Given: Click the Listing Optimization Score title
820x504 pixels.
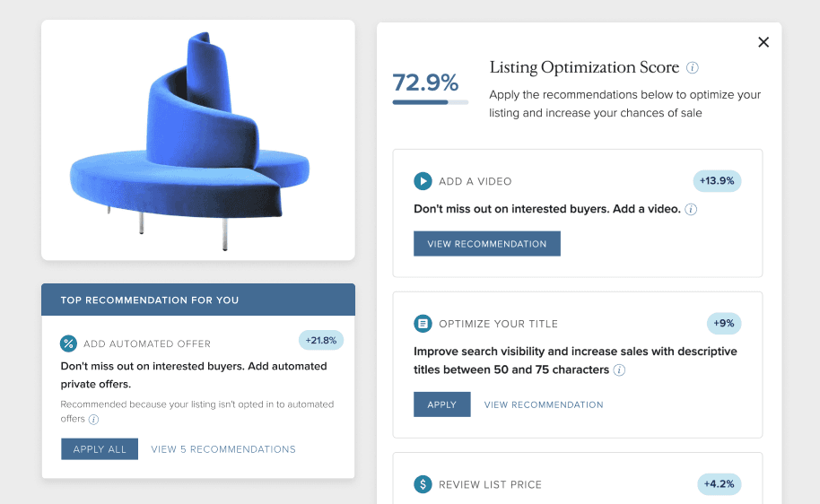Looking at the screenshot, I should pyautogui.click(x=584, y=67).
